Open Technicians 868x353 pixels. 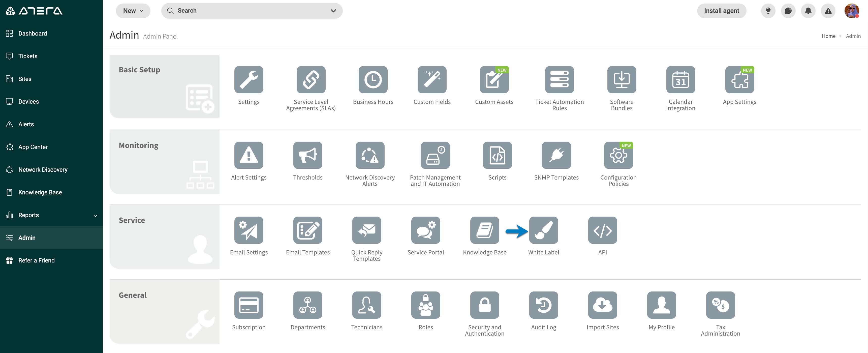click(x=367, y=305)
